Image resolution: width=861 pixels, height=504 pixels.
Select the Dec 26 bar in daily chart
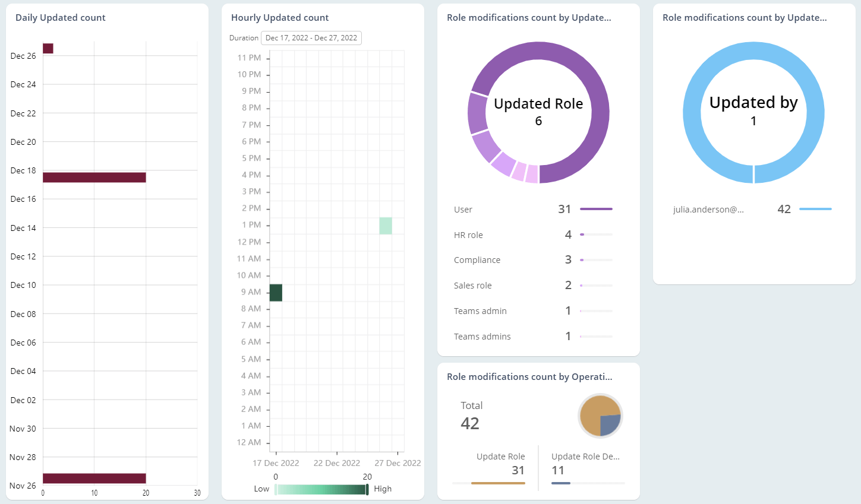click(48, 49)
